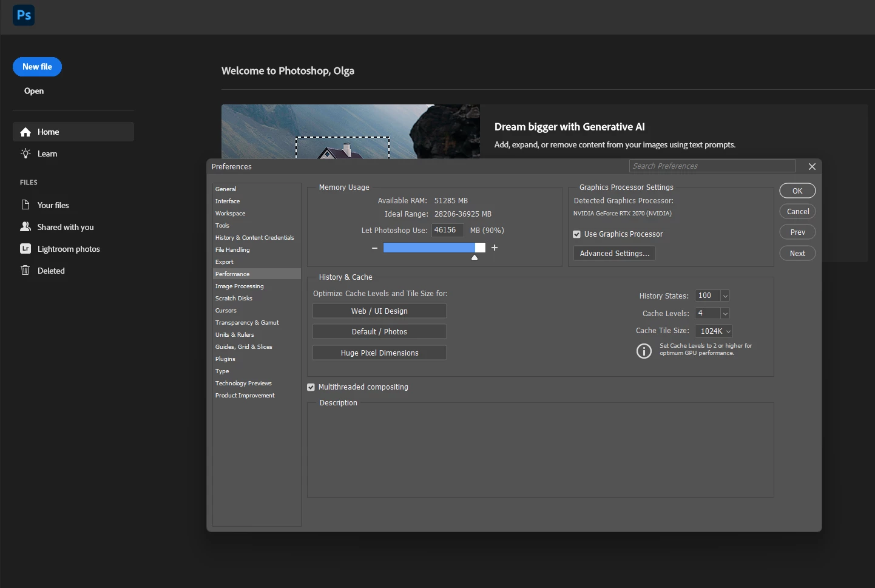The image size is (875, 588).
Task: Optimize cache for Web / UI Design
Action: pos(379,311)
